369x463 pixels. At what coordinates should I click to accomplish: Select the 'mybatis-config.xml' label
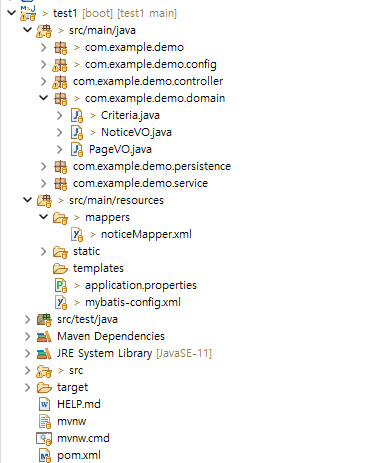pyautogui.click(x=133, y=303)
